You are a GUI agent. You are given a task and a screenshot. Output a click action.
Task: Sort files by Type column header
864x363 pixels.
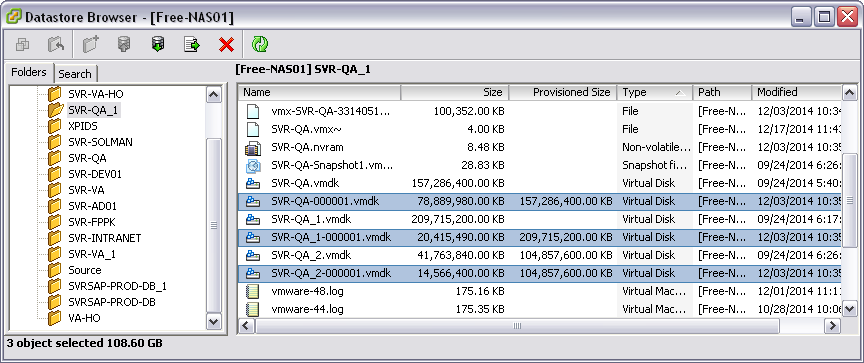click(x=655, y=93)
